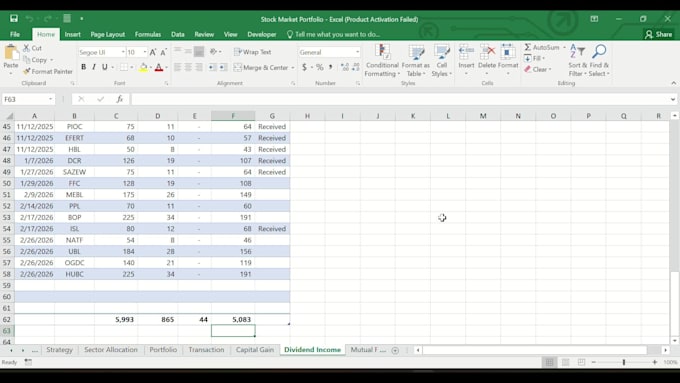Select Normal view button in status bar
This screenshot has width=680, height=383.
(549, 362)
